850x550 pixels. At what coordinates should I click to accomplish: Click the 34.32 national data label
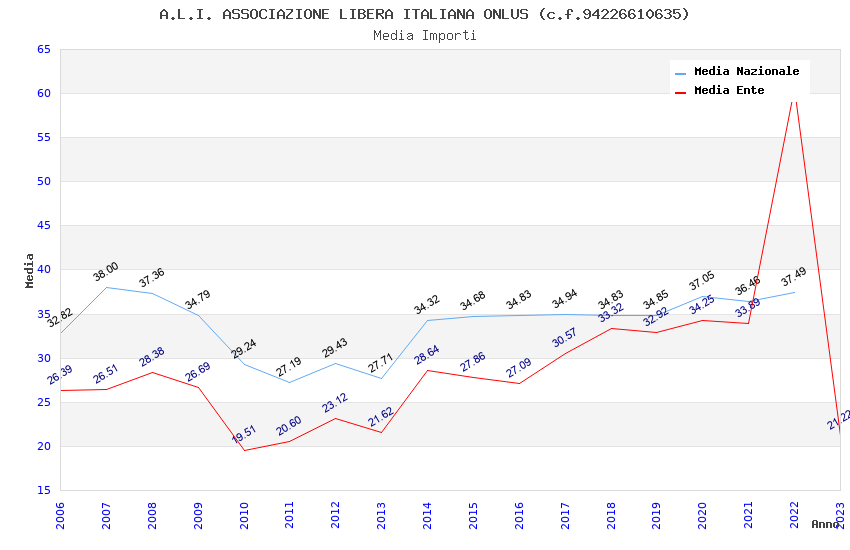click(x=427, y=305)
